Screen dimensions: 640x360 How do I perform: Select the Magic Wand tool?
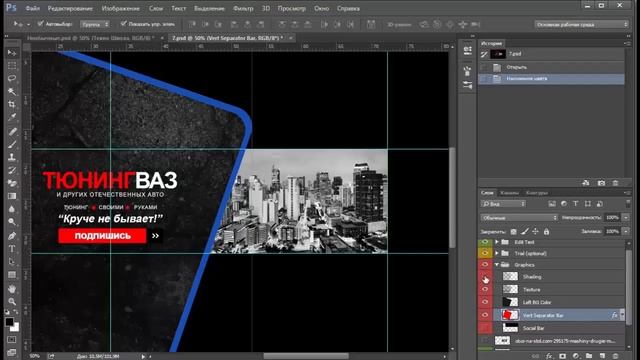[12, 91]
